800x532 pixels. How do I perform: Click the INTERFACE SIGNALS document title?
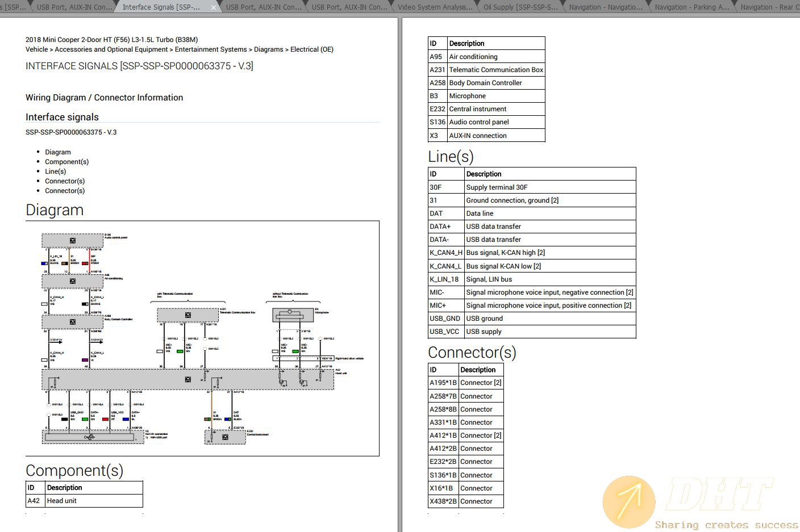click(139, 66)
